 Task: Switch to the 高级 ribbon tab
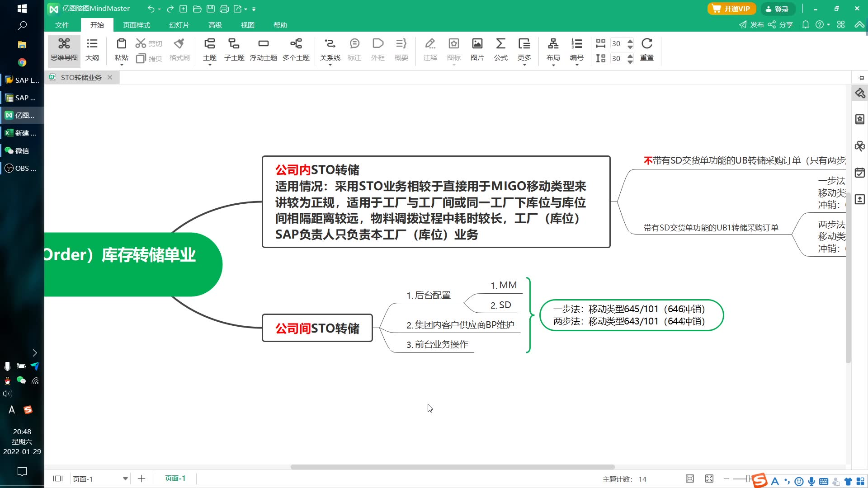(215, 25)
